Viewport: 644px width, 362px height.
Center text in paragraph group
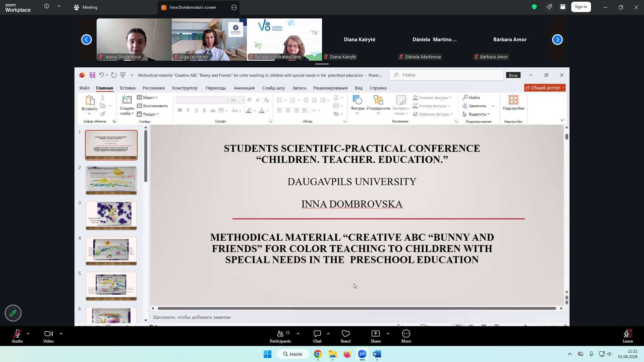click(288, 110)
